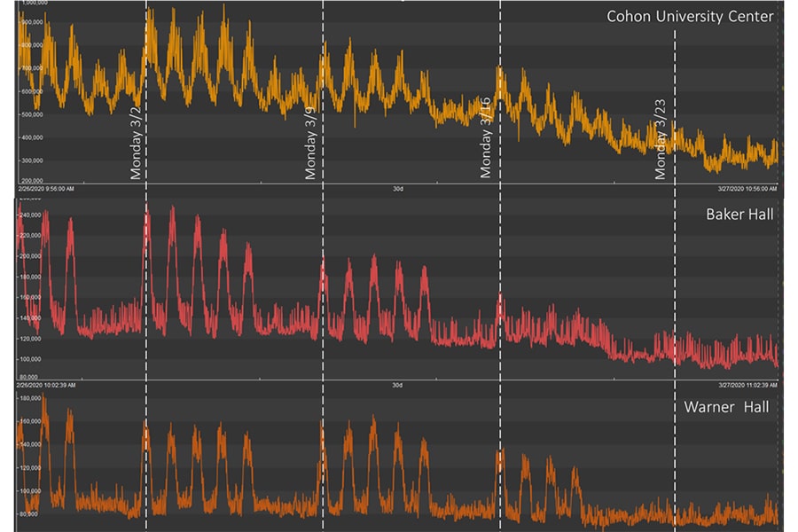This screenshot has height=532, width=798.
Task: Select the Monday 3/23 date label
Action: tap(660, 139)
